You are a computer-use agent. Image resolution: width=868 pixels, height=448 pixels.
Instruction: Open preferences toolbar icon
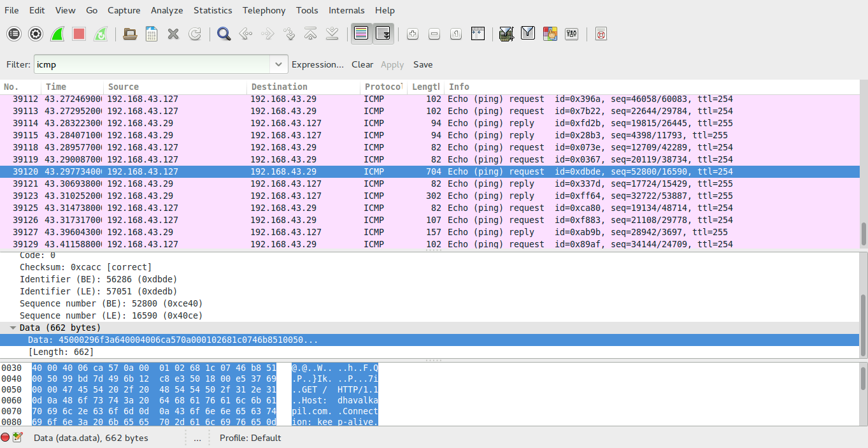572,34
